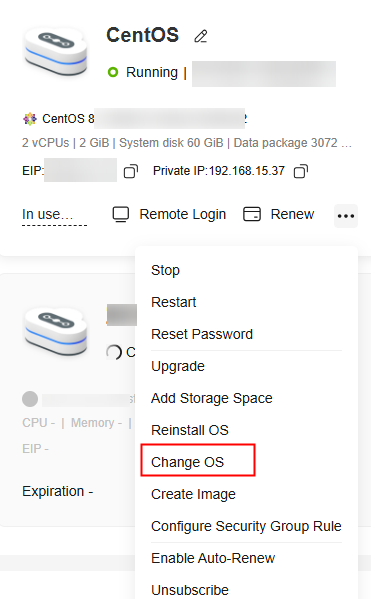Screen dimensions: 375x599
Task: Open Configure Security Group Rule
Action: [246, 526]
